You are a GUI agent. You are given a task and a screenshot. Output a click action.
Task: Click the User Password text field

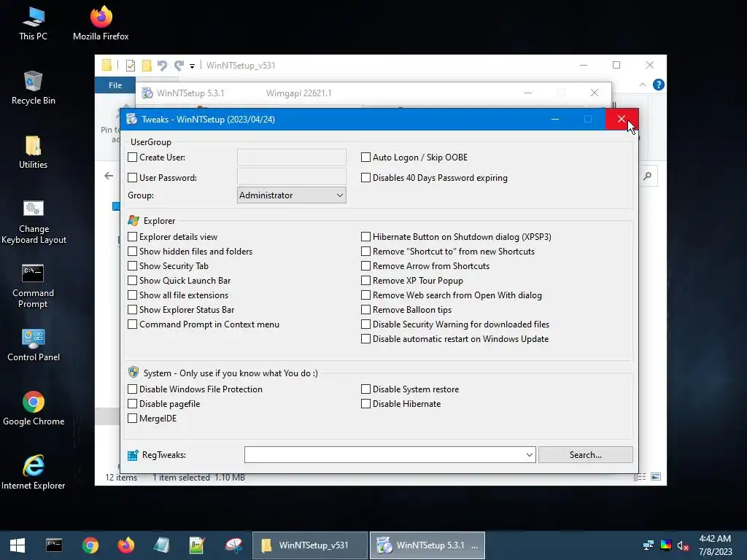[x=292, y=176]
